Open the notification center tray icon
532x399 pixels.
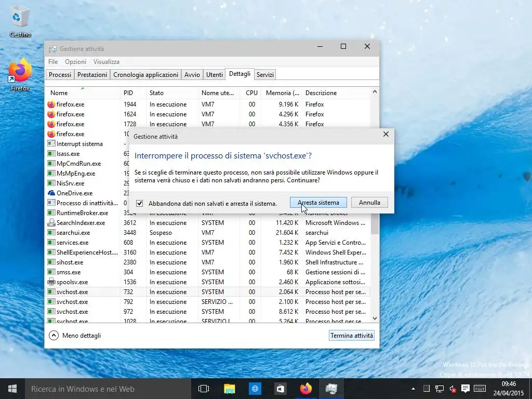tap(465, 389)
